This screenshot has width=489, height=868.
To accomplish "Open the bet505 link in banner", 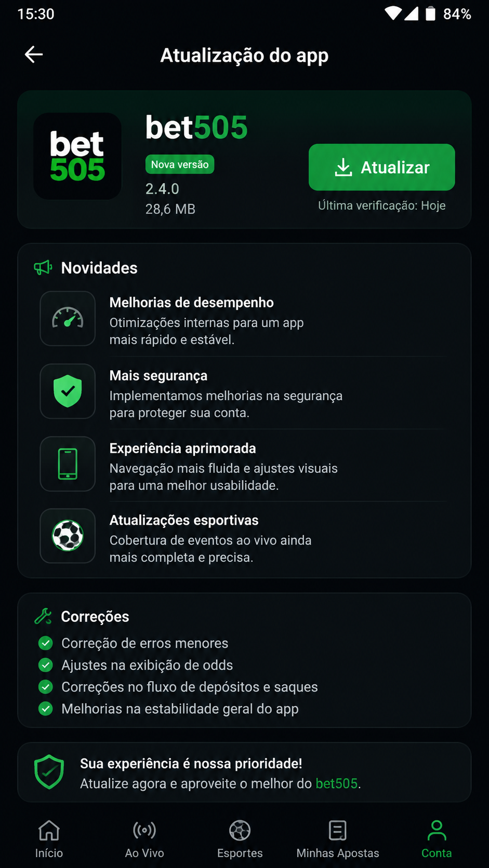I will pyautogui.click(x=337, y=783).
